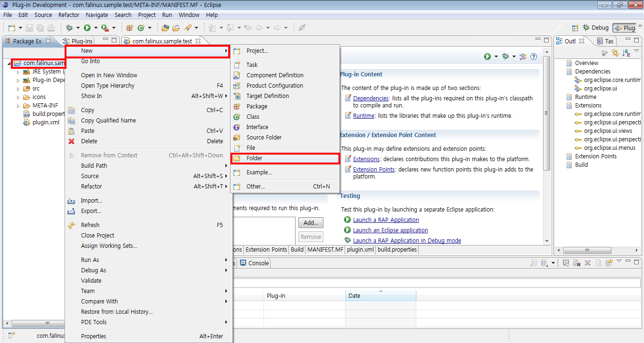This screenshot has height=343, width=644.
Task: Choose Package in the New submenu
Action: coord(285,106)
